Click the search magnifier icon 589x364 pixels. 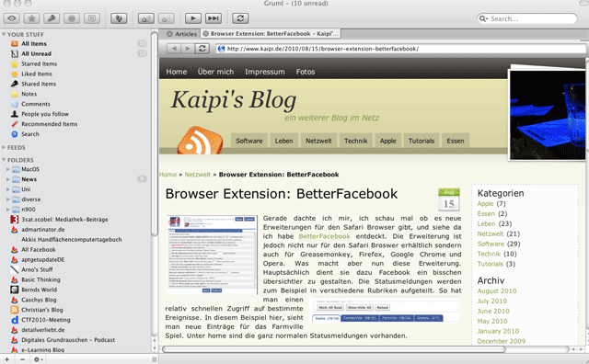click(483, 18)
